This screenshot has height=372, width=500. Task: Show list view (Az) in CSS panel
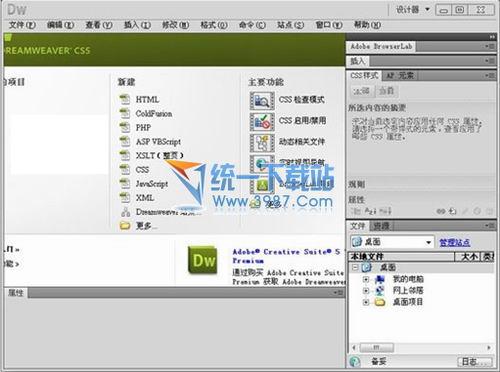pos(370,211)
